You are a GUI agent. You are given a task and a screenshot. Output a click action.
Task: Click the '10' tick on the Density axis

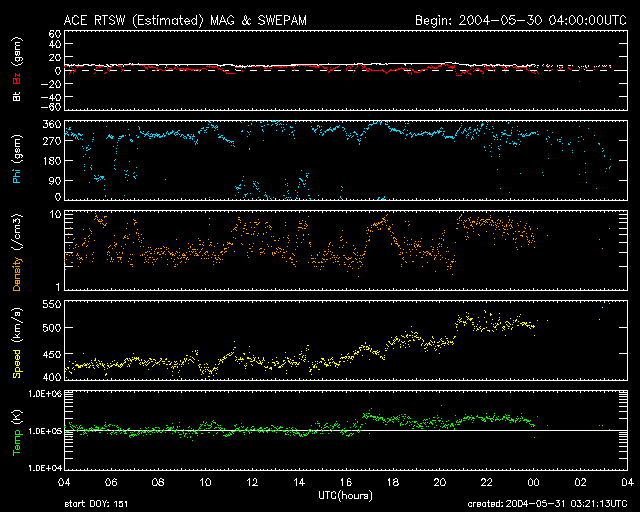[x=56, y=214]
